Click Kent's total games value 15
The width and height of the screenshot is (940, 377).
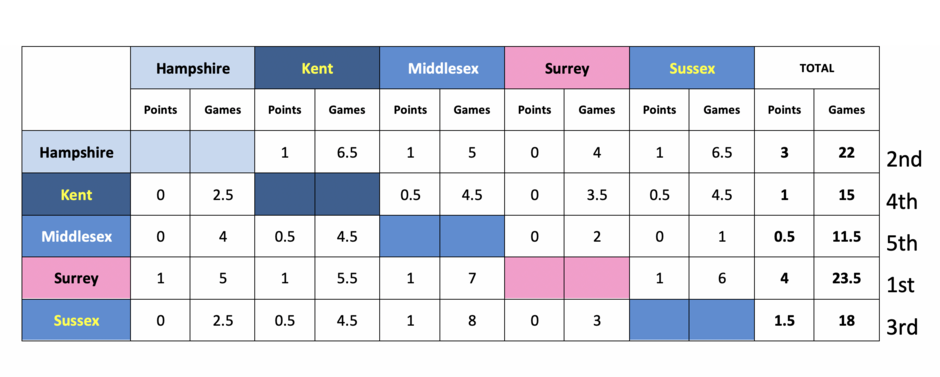tap(846, 194)
